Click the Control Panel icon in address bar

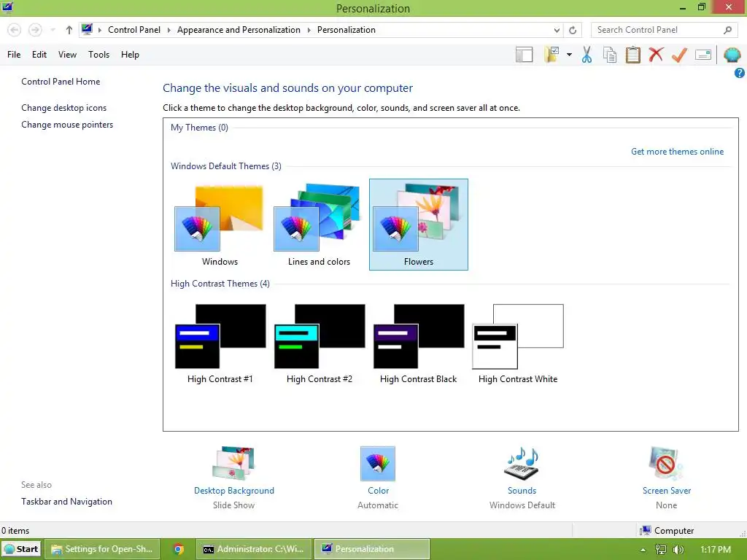tap(87, 29)
